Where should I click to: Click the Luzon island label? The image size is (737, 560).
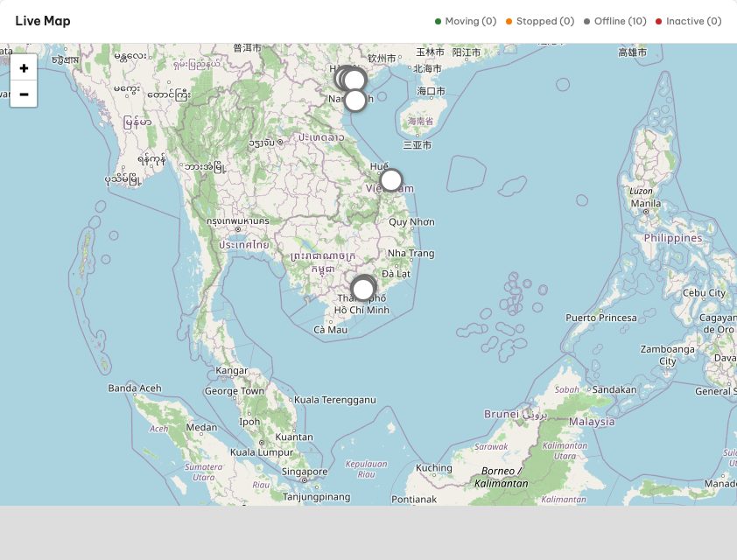tap(641, 192)
